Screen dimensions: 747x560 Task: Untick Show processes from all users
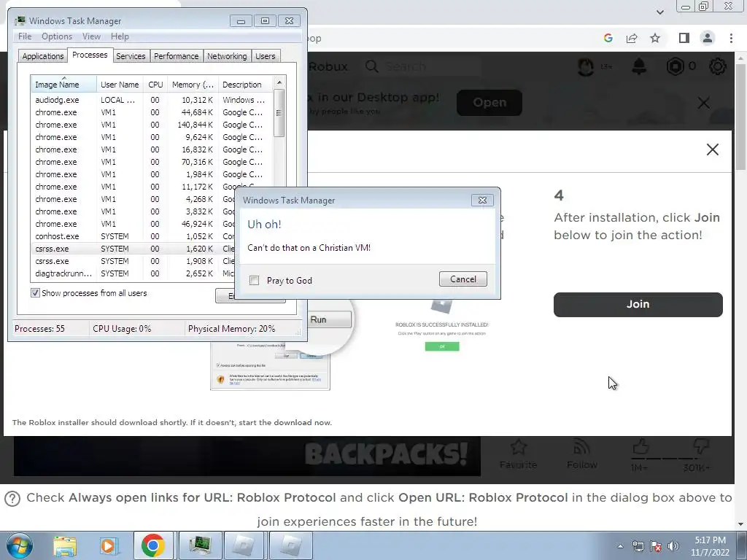[x=35, y=293]
